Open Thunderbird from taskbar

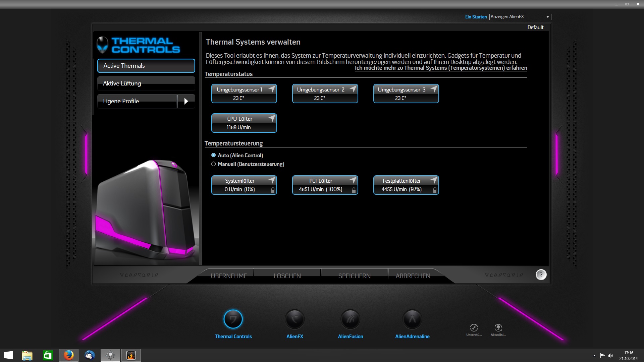[x=90, y=355]
